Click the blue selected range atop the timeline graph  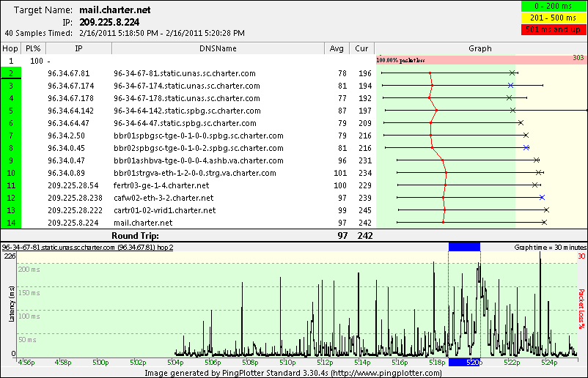click(464, 247)
